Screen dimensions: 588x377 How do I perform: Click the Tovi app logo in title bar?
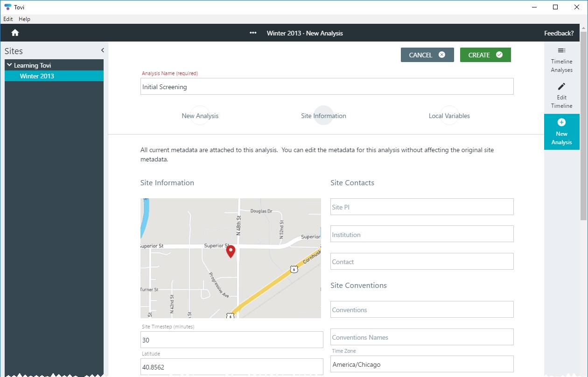[7, 7]
